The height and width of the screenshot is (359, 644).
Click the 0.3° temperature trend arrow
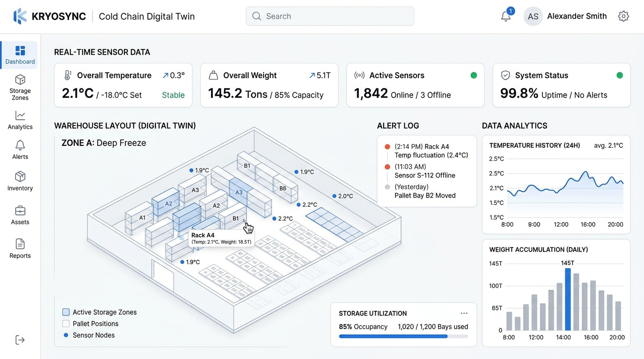(165, 75)
